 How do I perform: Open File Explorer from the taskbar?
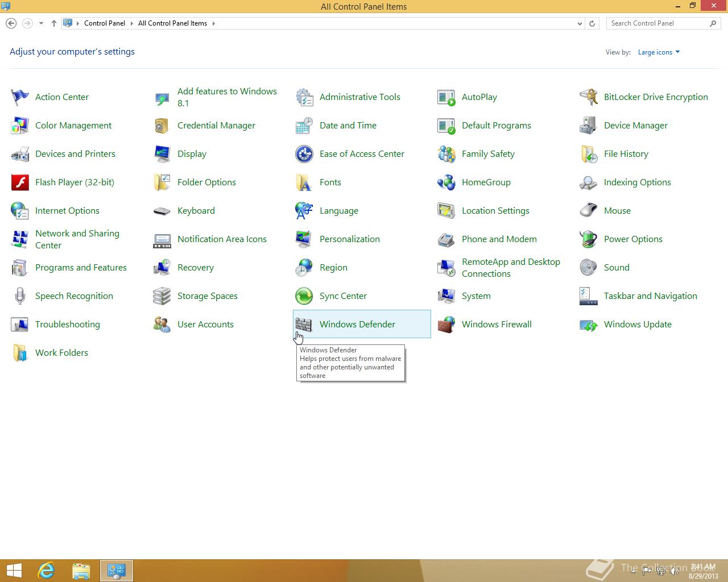click(81, 571)
